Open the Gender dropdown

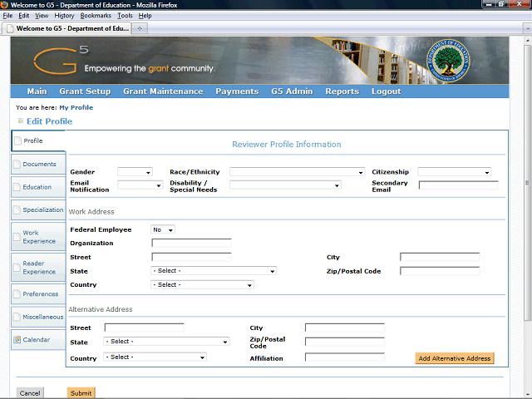coord(135,172)
